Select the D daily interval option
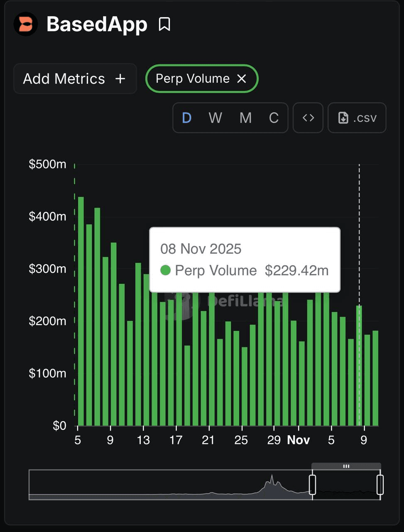The width and height of the screenshot is (404, 532). pyautogui.click(x=186, y=118)
